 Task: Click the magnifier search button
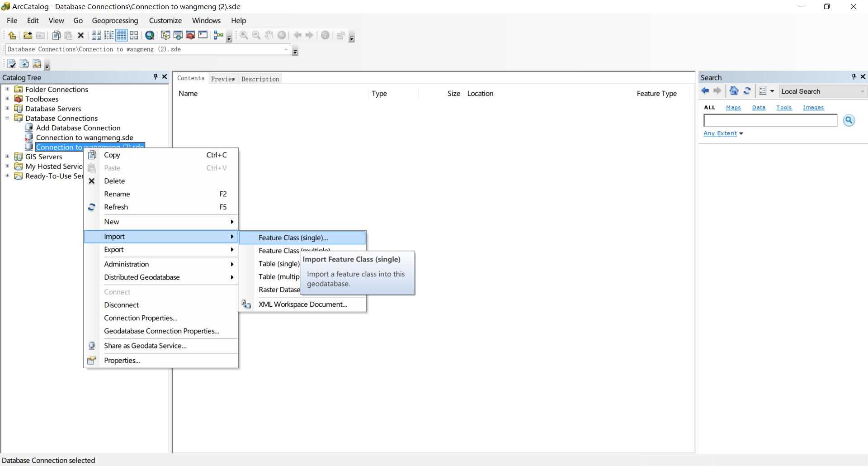point(849,120)
